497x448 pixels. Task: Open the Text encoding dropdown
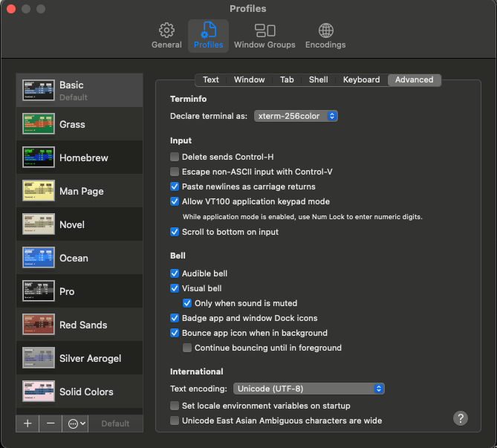(x=308, y=389)
